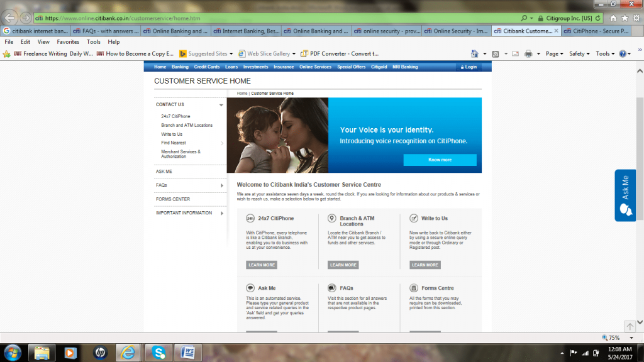Click the Forms Centre document icon
The width and height of the screenshot is (644, 362).
click(413, 288)
